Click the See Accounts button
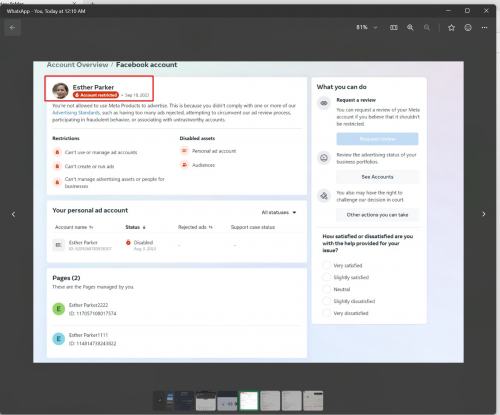The image size is (500, 415). [377, 177]
